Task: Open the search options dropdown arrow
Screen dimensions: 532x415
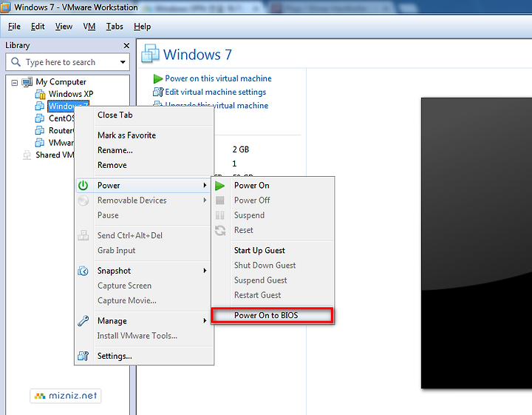Action: [123, 62]
